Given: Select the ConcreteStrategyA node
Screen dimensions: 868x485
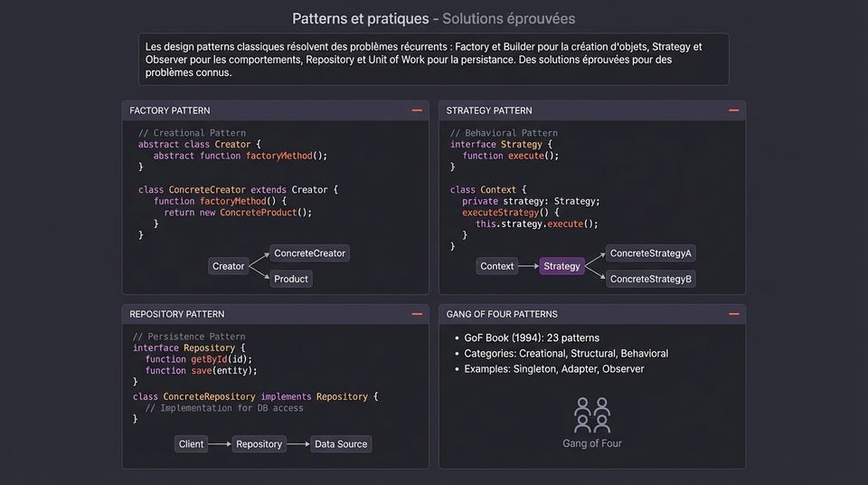Looking at the screenshot, I should 650,253.
